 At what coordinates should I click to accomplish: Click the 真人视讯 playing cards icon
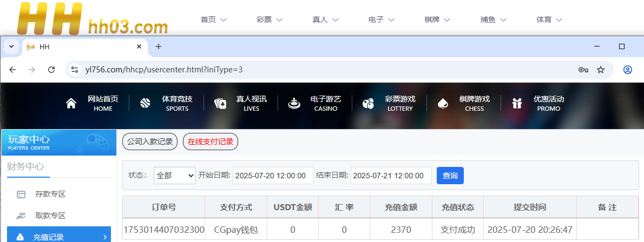click(220, 104)
